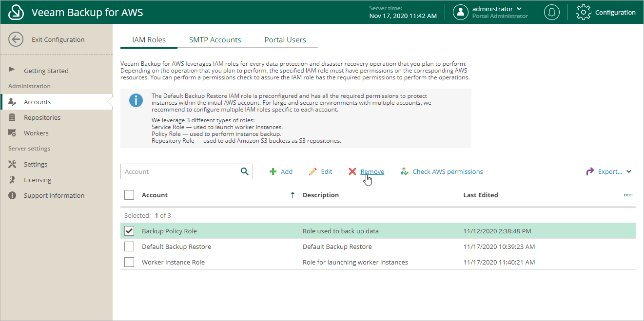Image resolution: width=644 pixels, height=321 pixels.
Task: Click the Workers icon in sidebar
Action: click(x=13, y=133)
